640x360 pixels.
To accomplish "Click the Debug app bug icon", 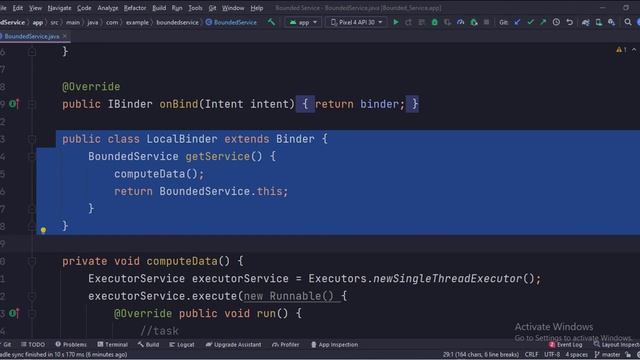I will pos(435,22).
